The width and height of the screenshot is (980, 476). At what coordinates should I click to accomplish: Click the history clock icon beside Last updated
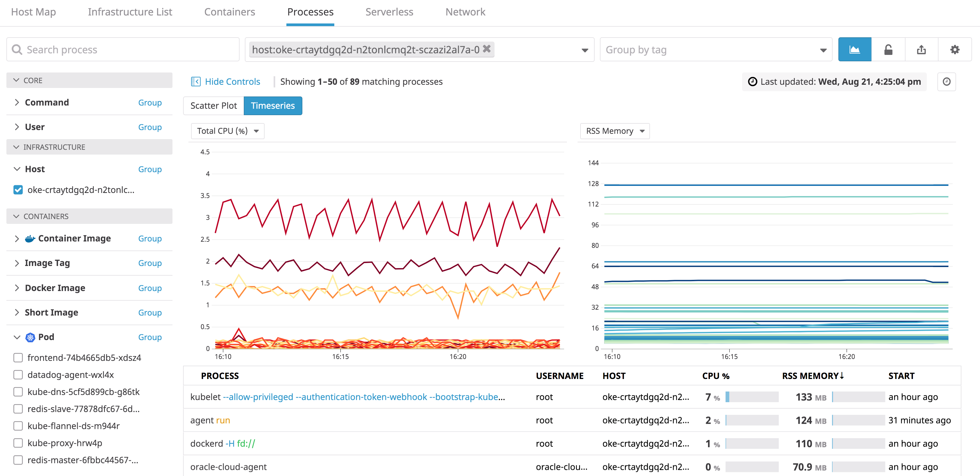point(947,82)
